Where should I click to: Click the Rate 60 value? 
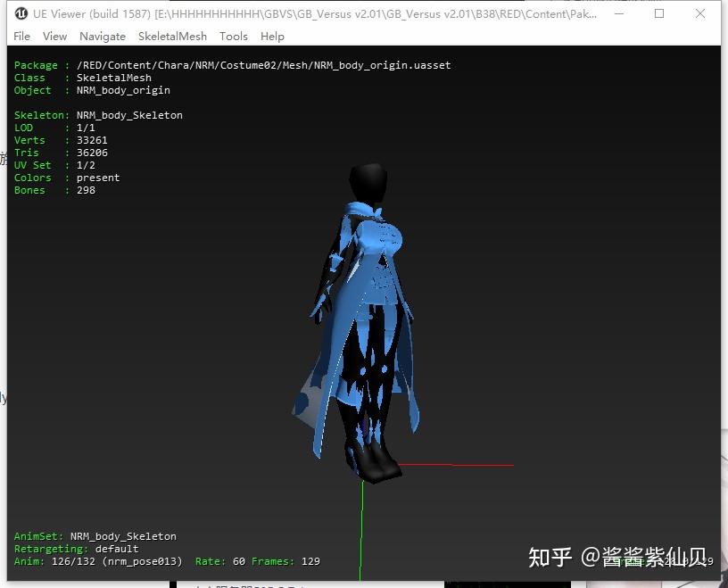pyautogui.click(x=238, y=561)
